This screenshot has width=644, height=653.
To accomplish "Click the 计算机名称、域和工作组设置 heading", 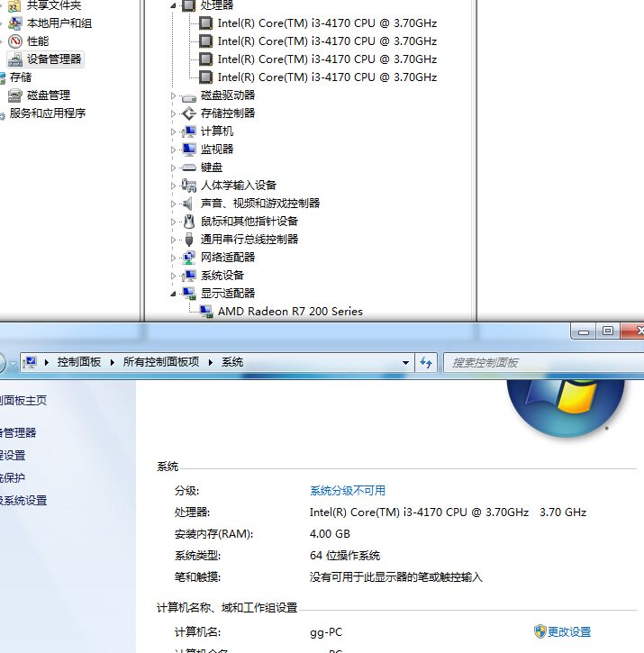I will pyautogui.click(x=227, y=608).
